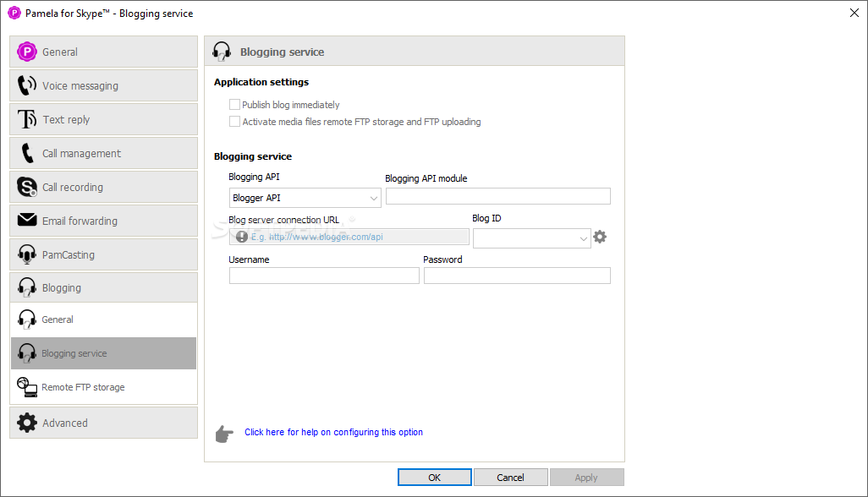Open Call management settings

point(103,153)
